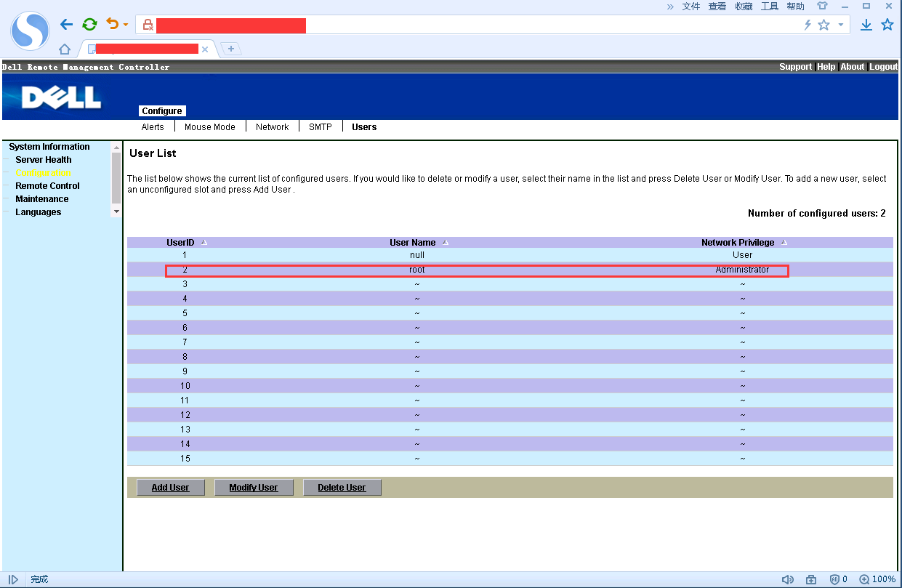Image resolution: width=902 pixels, height=588 pixels.
Task: Click the skin shirt icon in title bar
Action: [x=822, y=6]
